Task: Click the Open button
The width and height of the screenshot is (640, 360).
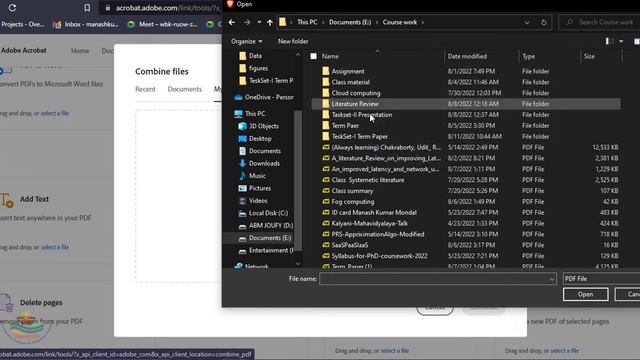Action: [585, 294]
